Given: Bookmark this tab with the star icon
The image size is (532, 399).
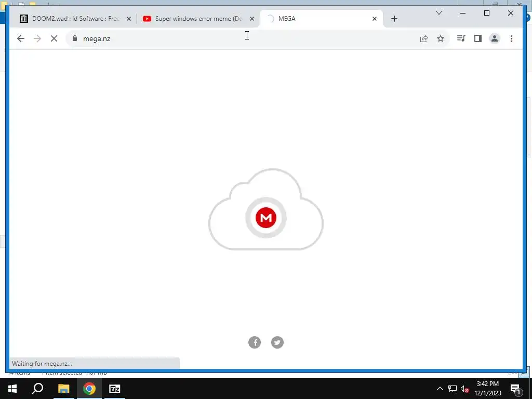Looking at the screenshot, I should [441, 38].
